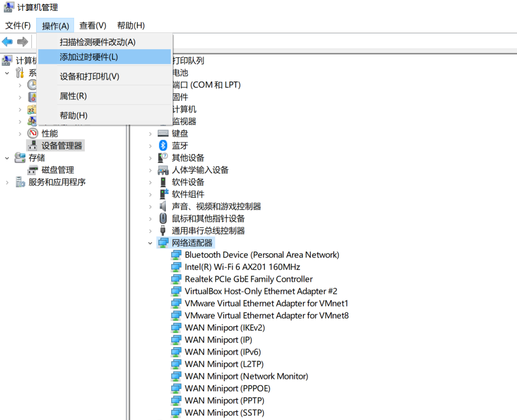
Task: Select WAN Miniport (IPv6)
Action: (x=223, y=352)
